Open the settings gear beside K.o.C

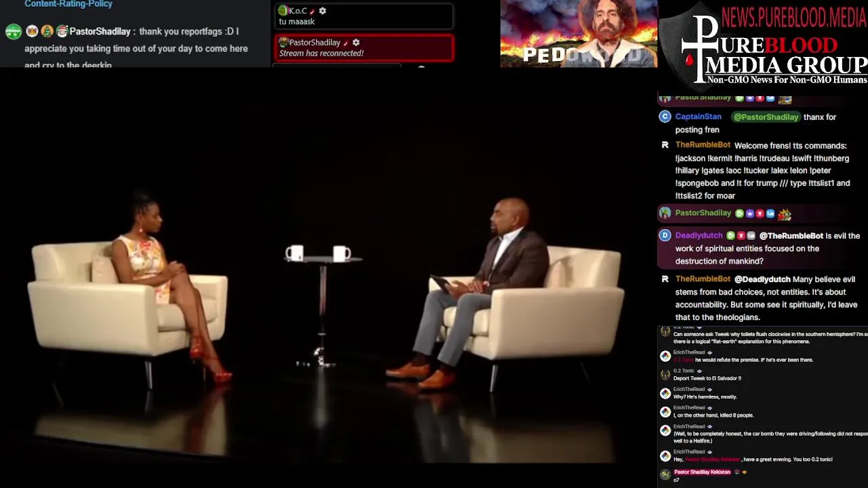click(x=323, y=11)
